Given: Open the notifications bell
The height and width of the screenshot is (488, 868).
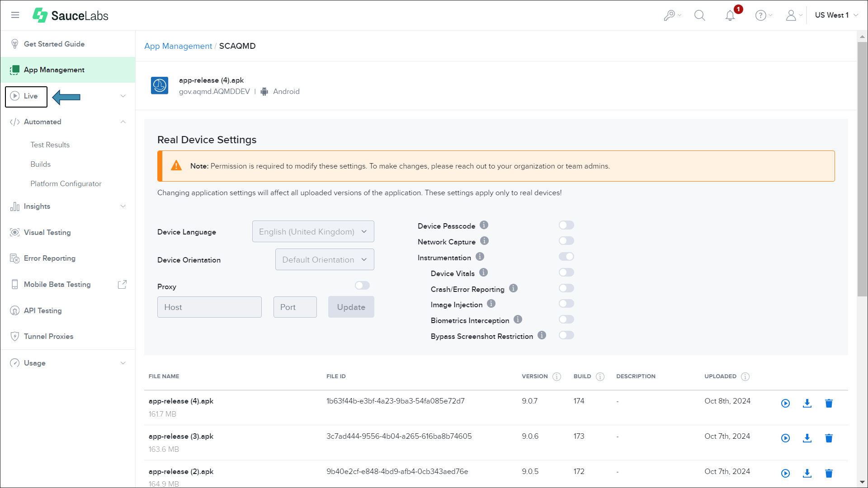Looking at the screenshot, I should pos(730,15).
